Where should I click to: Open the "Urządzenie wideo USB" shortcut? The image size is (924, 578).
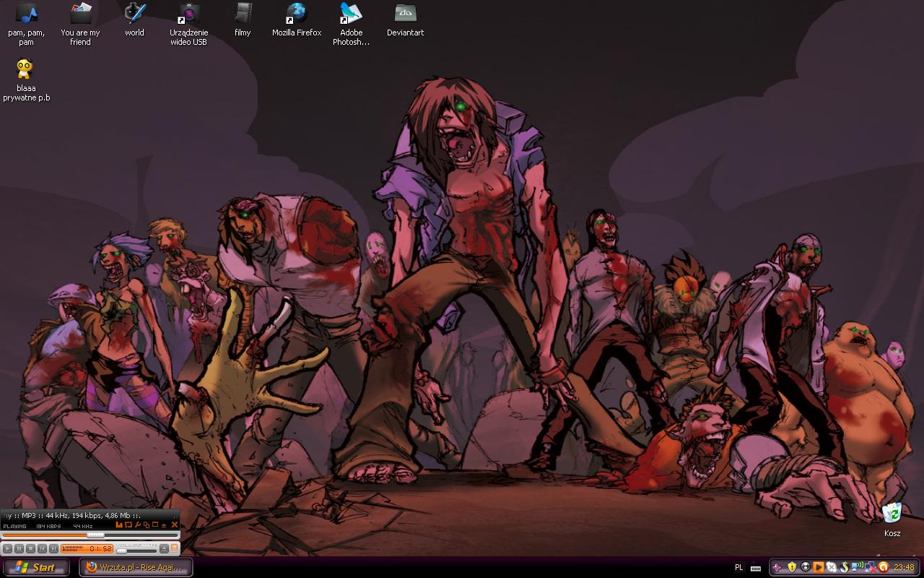click(x=188, y=24)
